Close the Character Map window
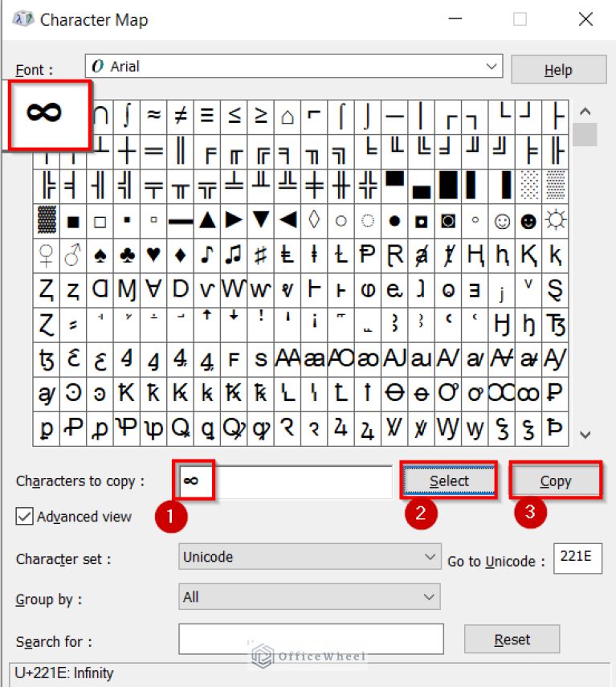This screenshot has width=616, height=687. tap(585, 19)
